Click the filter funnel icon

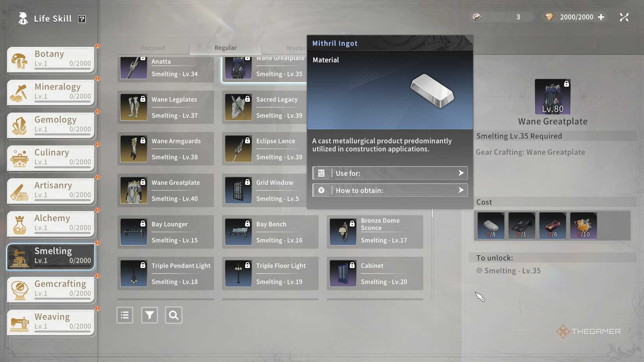[149, 315]
